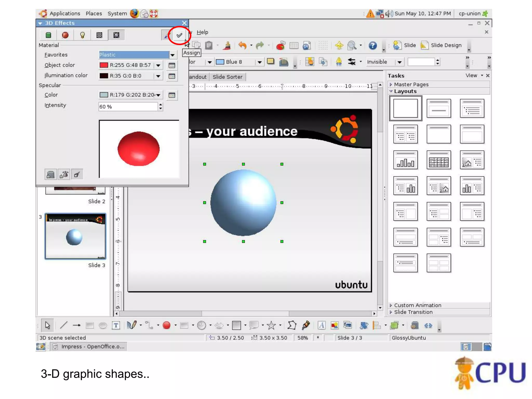Open the Textures tab in 3D Effects

click(99, 35)
